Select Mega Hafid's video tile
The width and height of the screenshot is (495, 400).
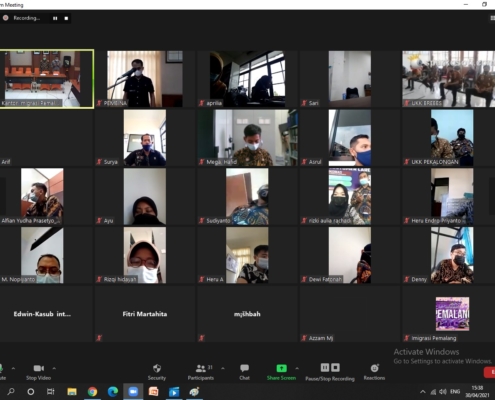(247, 138)
